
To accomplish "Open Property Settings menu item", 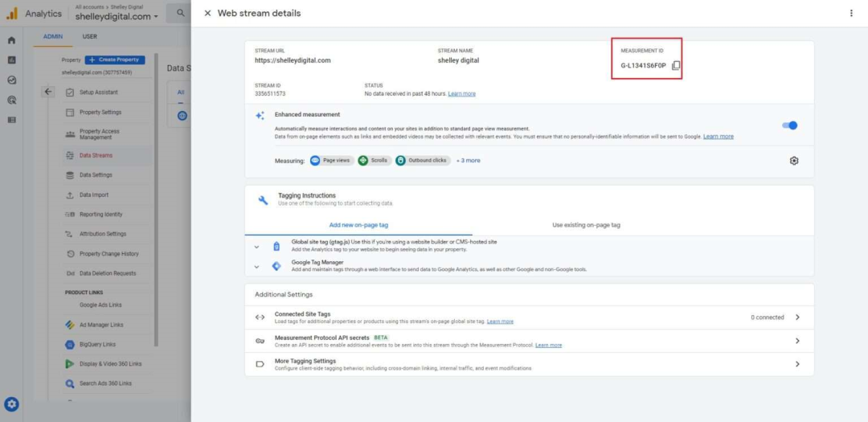I will (x=100, y=113).
